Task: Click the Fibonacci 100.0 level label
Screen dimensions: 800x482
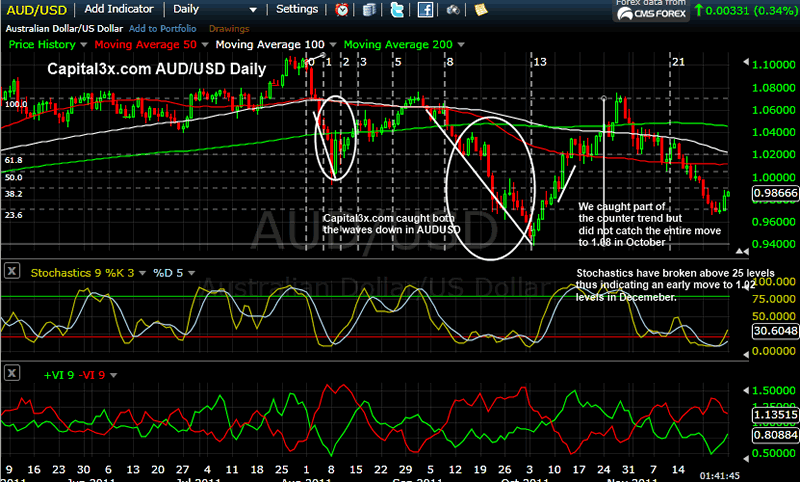Action: pos(16,104)
